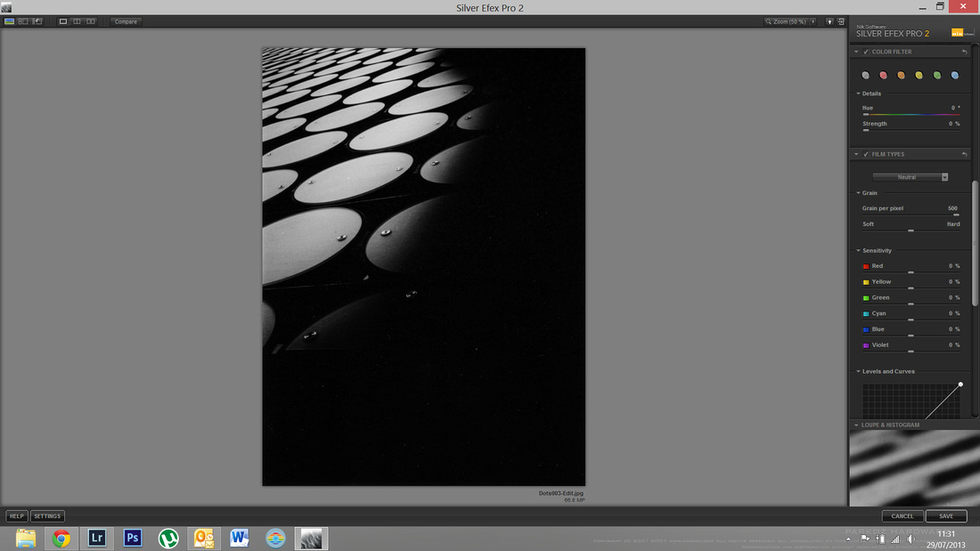
Task: Open the history browser icon
Action: (x=37, y=21)
